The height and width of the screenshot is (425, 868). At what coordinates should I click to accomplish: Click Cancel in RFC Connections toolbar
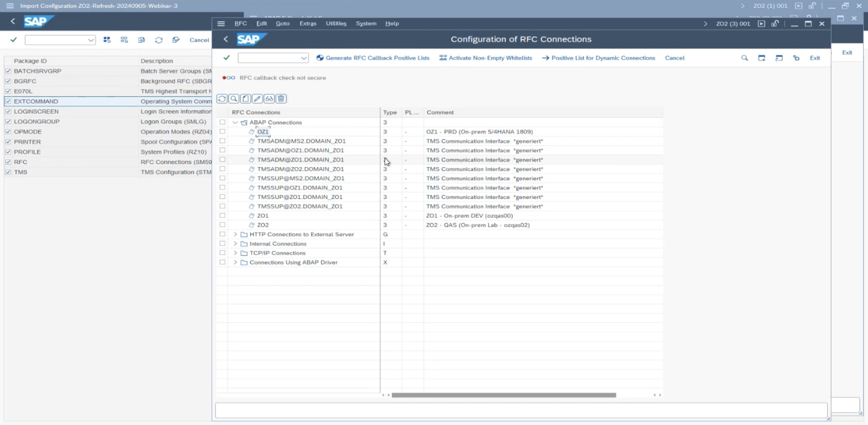coord(675,58)
